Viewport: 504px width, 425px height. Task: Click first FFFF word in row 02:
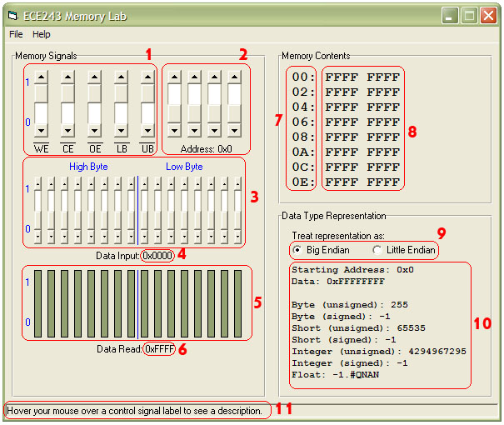[x=342, y=92]
